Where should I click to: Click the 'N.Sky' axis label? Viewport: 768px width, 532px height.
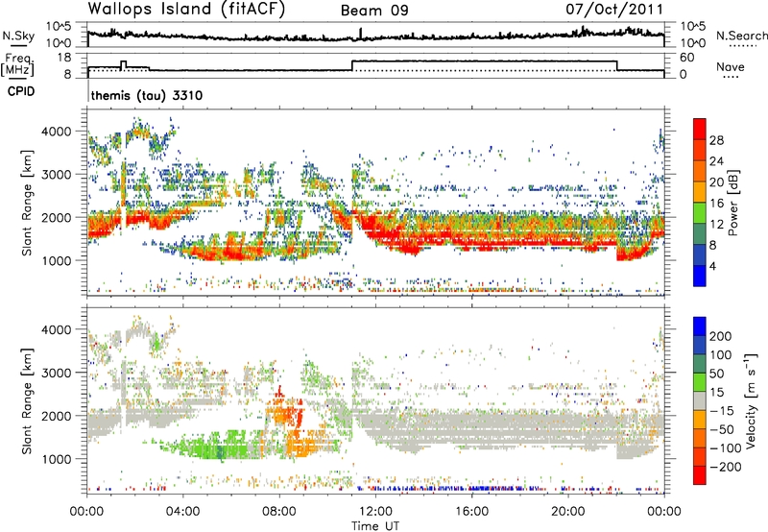(x=18, y=36)
